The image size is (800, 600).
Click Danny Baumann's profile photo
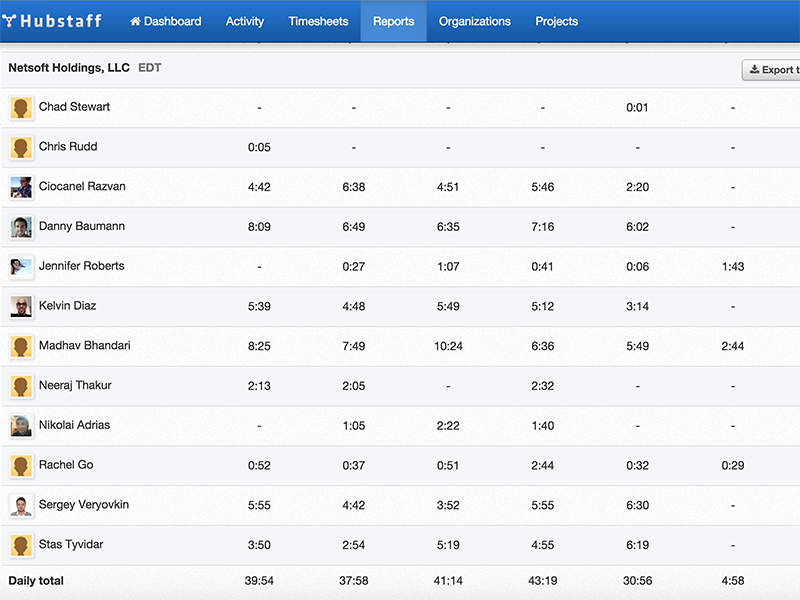coord(21,227)
